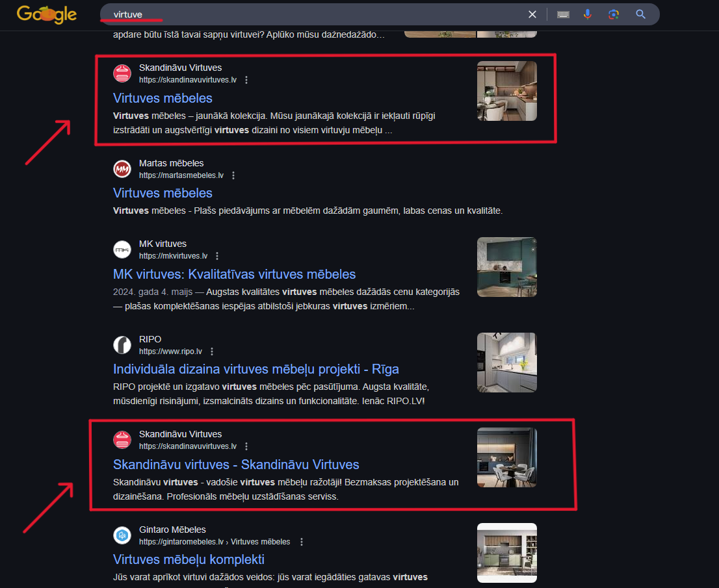Click the Gintaro Mēbeles favicon
The image size is (719, 588).
[122, 535]
